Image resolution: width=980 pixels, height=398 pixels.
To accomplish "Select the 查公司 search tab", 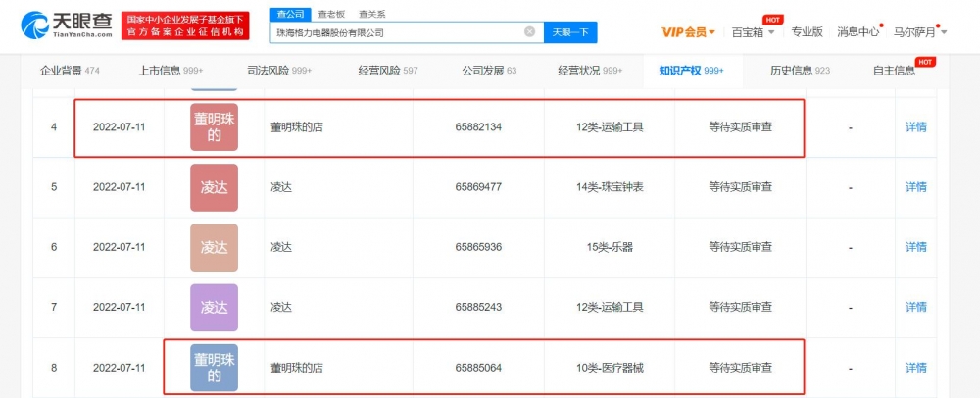I will 290,14.
